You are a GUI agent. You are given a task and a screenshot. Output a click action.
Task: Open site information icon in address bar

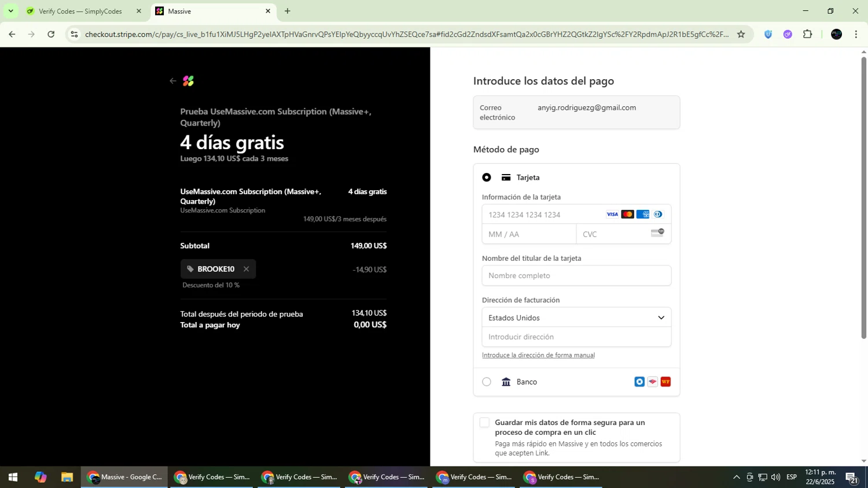pos(74,35)
